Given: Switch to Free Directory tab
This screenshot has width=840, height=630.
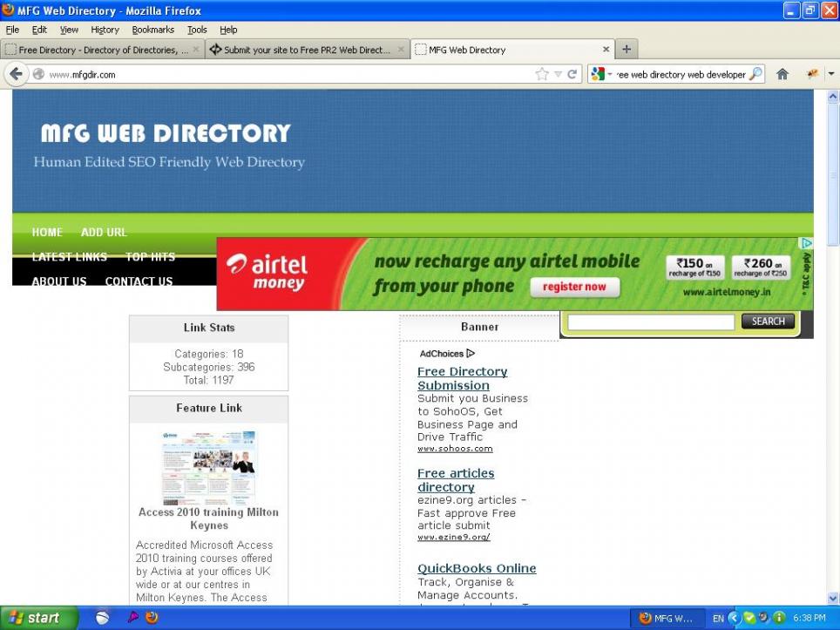Looking at the screenshot, I should [x=102, y=50].
